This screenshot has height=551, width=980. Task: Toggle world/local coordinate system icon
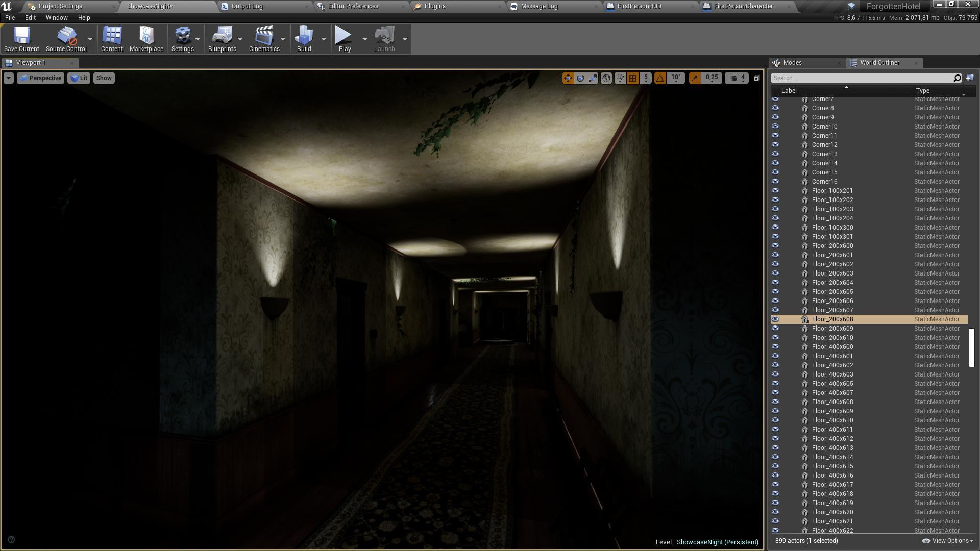pos(606,78)
